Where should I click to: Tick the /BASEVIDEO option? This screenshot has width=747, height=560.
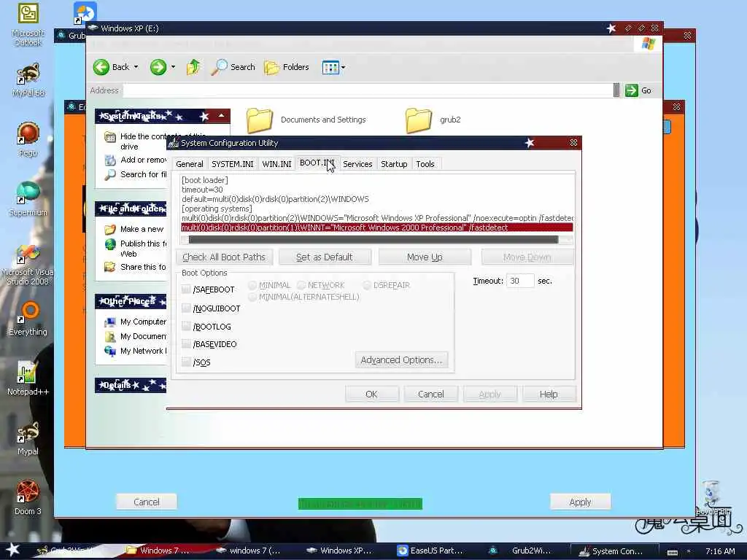click(x=186, y=344)
